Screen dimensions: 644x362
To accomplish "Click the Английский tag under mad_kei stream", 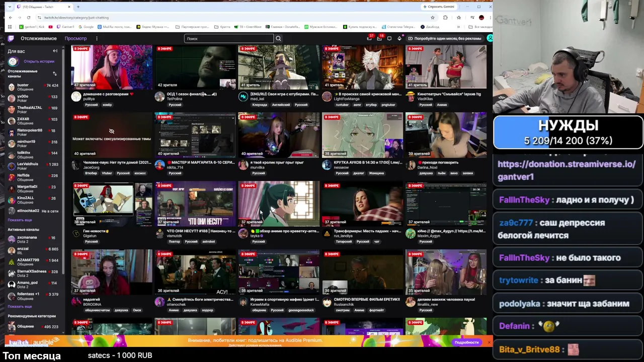I will click(281, 105).
